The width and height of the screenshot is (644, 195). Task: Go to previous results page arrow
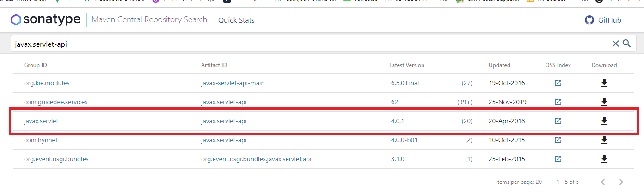pos(603,182)
